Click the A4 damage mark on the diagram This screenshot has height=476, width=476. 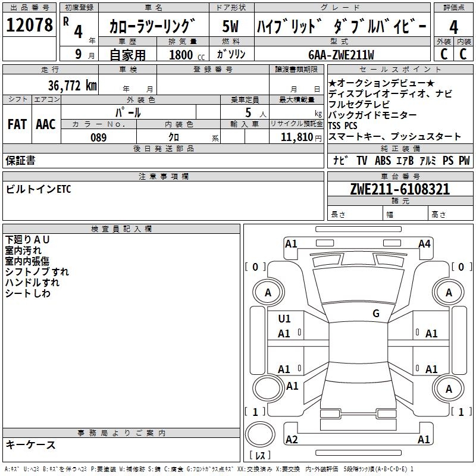pos(424,243)
